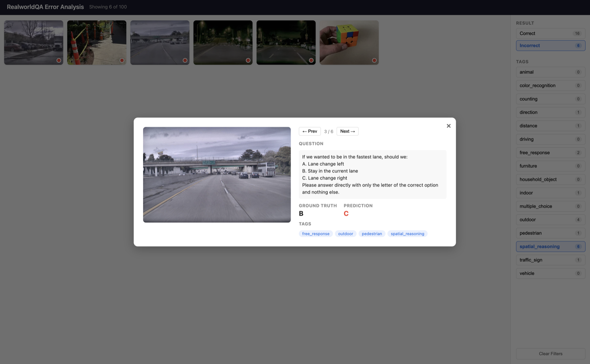Open the parking lot thumbnail
The height and width of the screenshot is (364, 590).
point(34,42)
